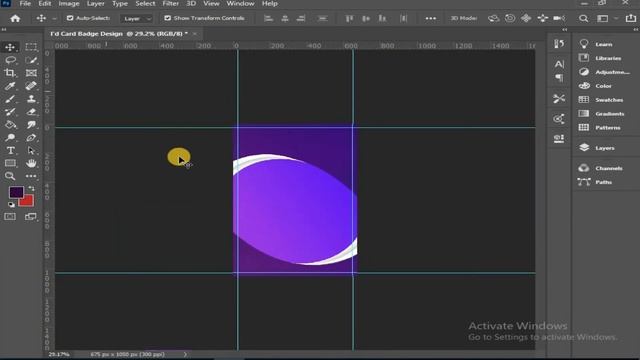
Task: Open the File menu
Action: (25, 4)
